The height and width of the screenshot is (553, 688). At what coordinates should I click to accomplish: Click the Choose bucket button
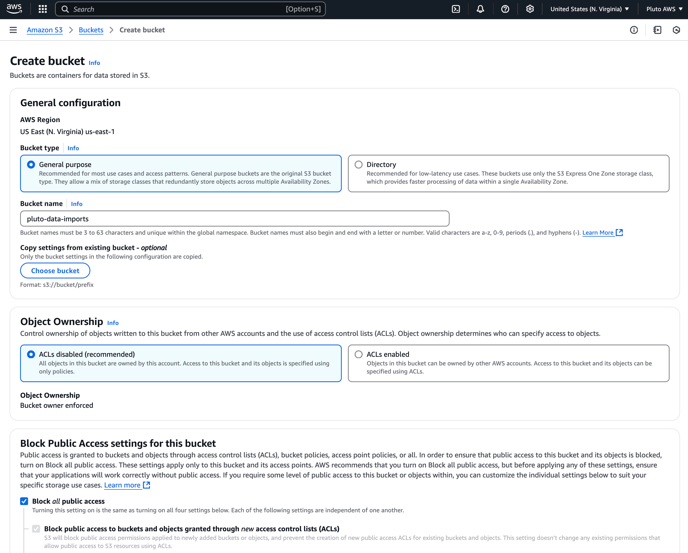tap(55, 271)
